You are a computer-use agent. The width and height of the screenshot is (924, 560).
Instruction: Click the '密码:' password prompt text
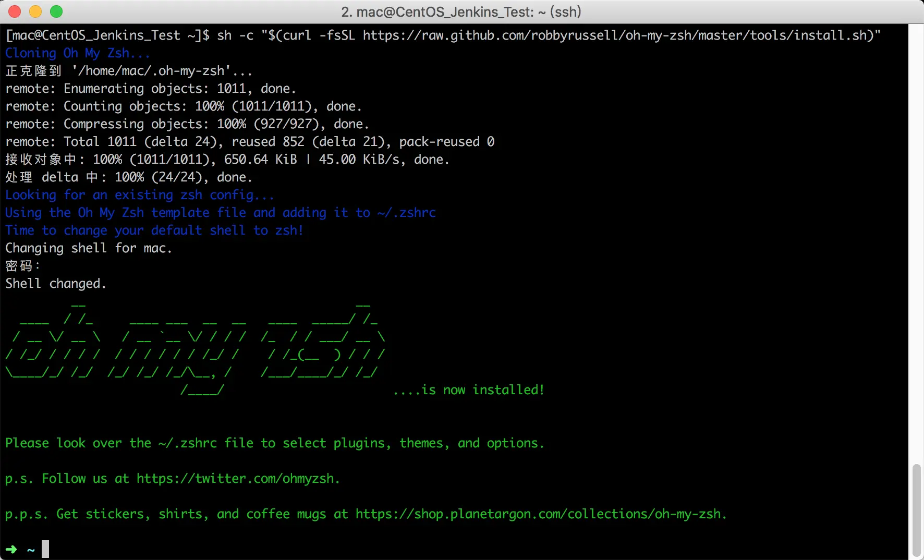22,265
